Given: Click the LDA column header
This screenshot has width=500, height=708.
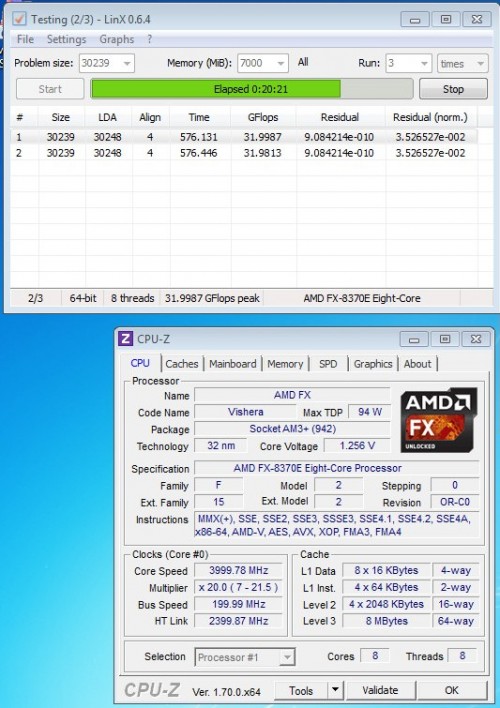Looking at the screenshot, I should click(x=107, y=117).
